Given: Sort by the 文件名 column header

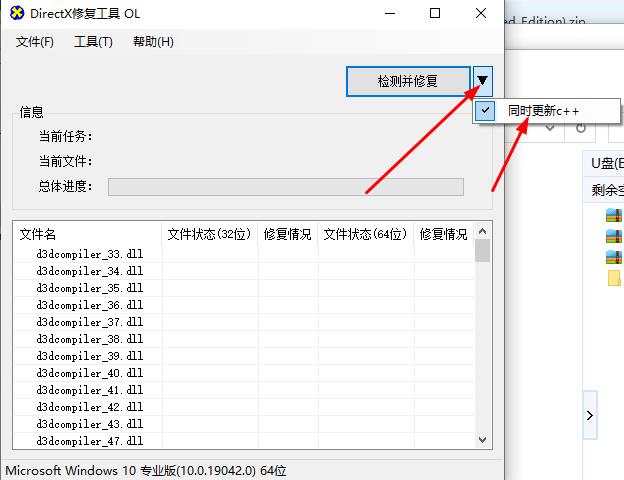Looking at the screenshot, I should tap(88, 234).
